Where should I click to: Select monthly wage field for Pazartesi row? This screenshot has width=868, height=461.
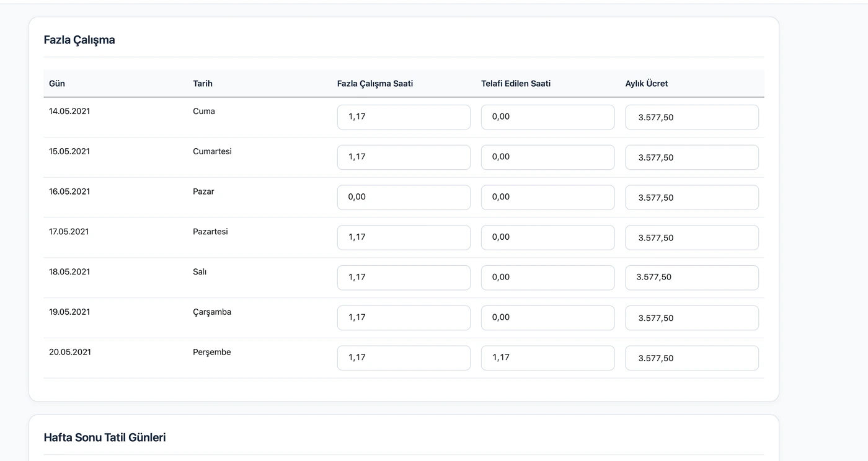(x=692, y=237)
